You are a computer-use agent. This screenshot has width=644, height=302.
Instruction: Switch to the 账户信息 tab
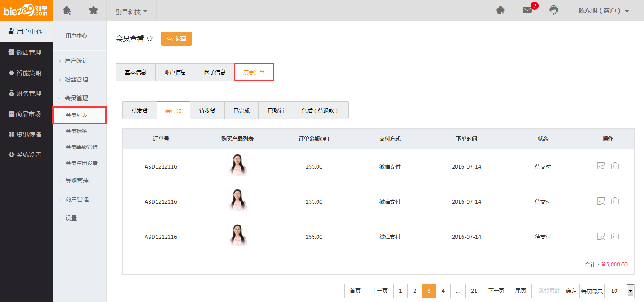pos(175,72)
